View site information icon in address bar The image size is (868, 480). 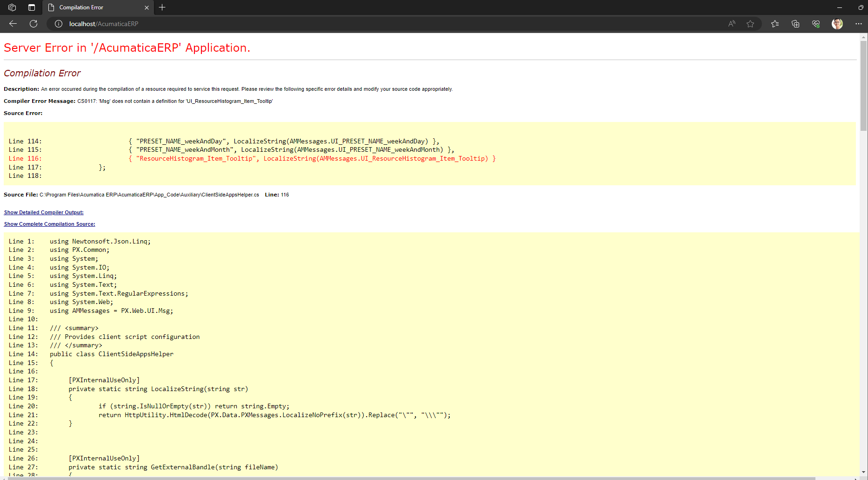(59, 24)
